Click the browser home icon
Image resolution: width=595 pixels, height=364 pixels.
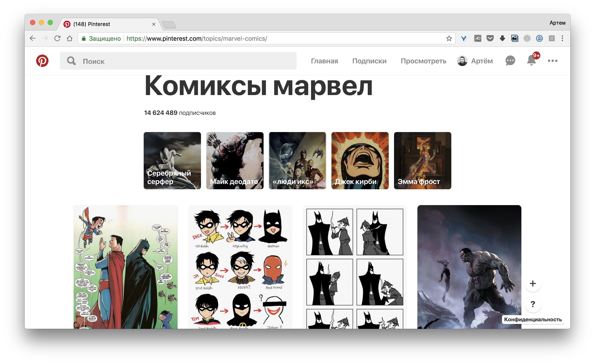(70, 38)
